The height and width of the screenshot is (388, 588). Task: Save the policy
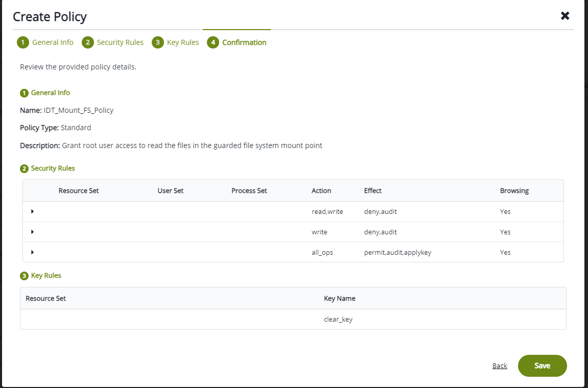pos(542,366)
